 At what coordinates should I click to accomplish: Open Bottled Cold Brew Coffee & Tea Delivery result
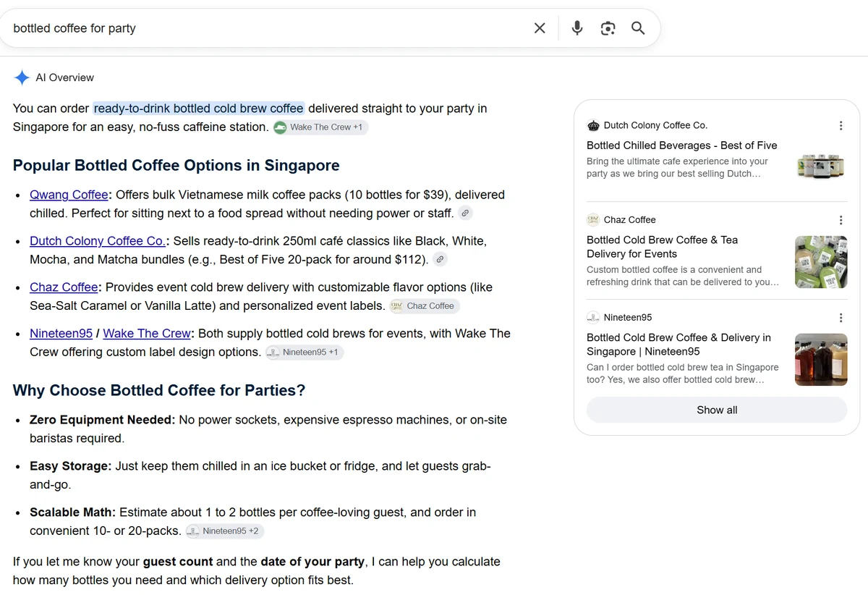tap(663, 247)
